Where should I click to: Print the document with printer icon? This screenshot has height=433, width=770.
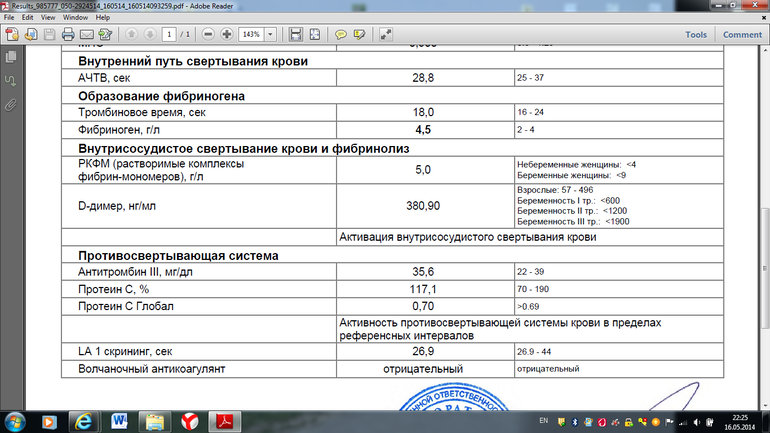tap(68, 34)
